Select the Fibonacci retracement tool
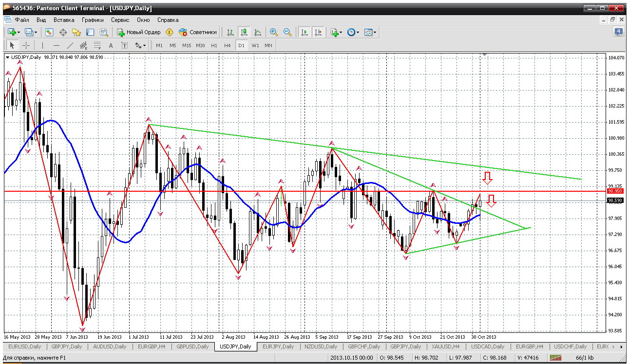Image resolution: width=628 pixels, height=364 pixels. (x=97, y=45)
